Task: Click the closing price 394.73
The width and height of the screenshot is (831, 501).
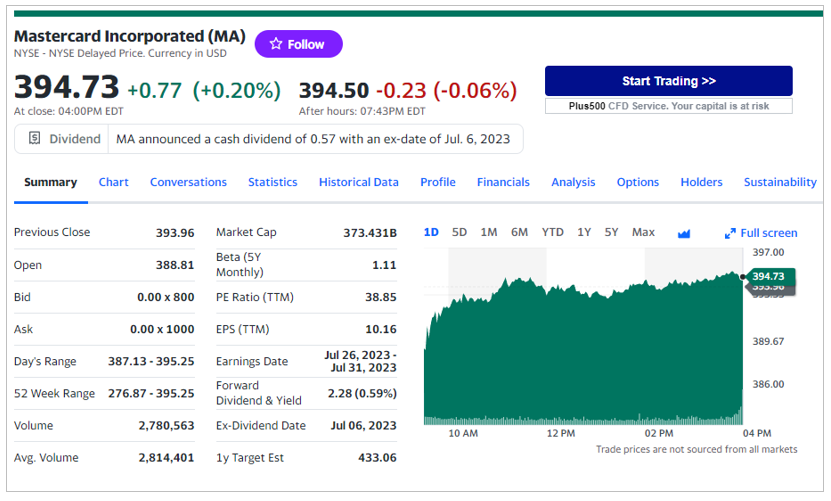Action: (x=66, y=87)
